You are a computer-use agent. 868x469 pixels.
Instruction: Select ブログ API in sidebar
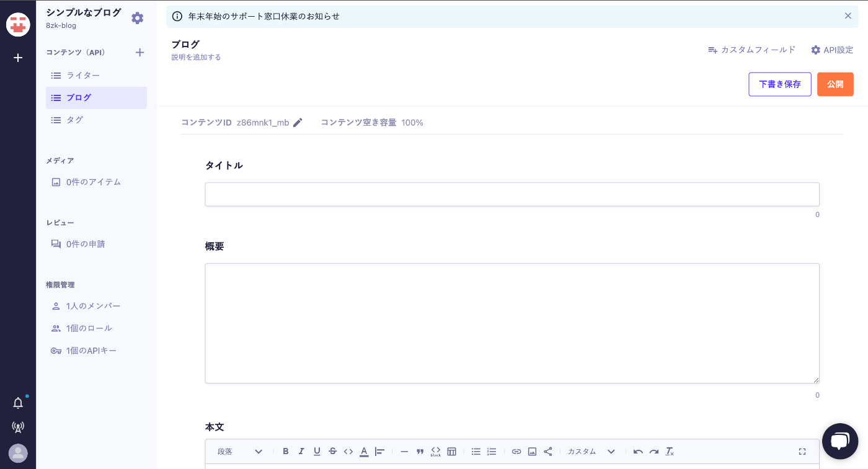pos(96,98)
